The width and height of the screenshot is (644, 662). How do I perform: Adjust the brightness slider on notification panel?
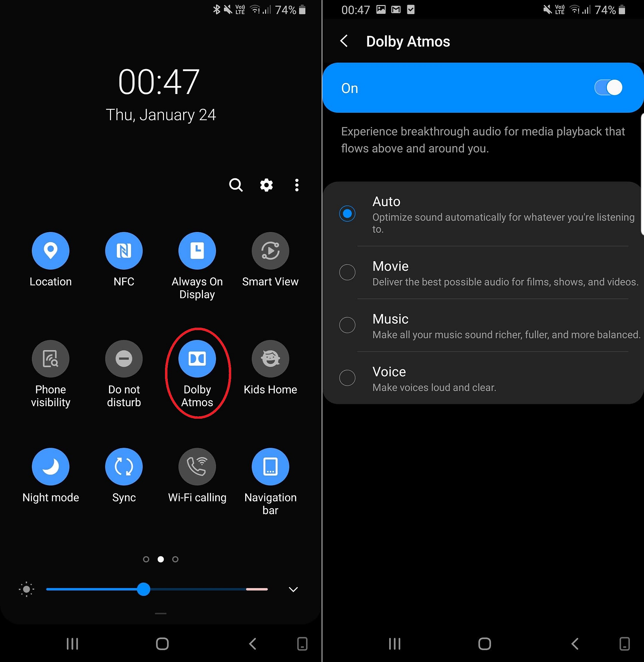click(x=145, y=587)
